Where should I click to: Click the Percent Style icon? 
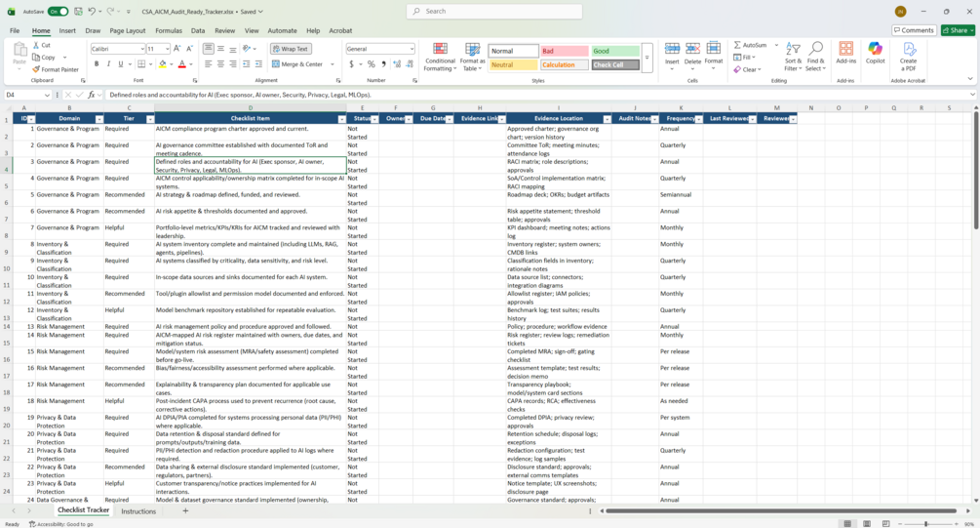(372, 63)
